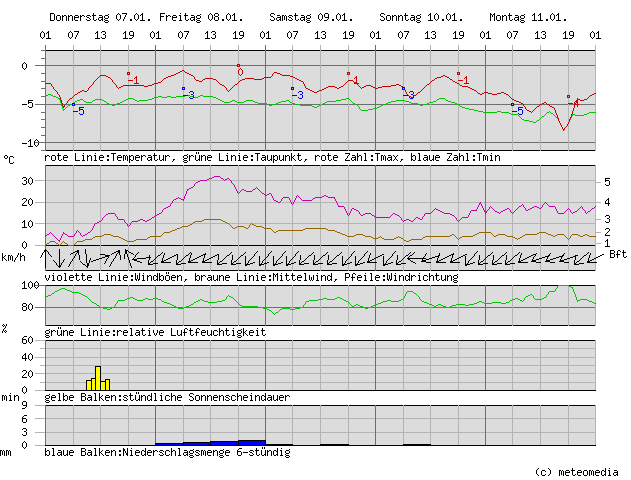This screenshot has width=631, height=480.
Task: Click the peak of the violet wind gust line
Action: (x=218, y=178)
